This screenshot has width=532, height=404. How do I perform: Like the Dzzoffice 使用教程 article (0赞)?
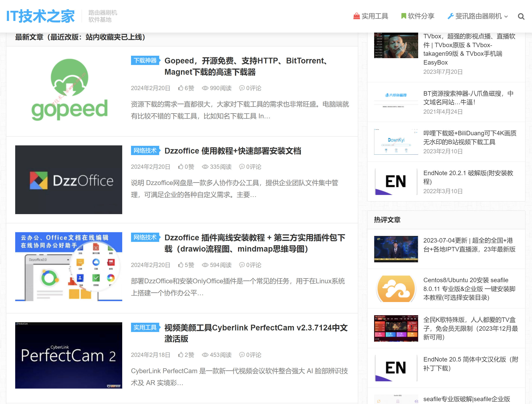coord(181,167)
